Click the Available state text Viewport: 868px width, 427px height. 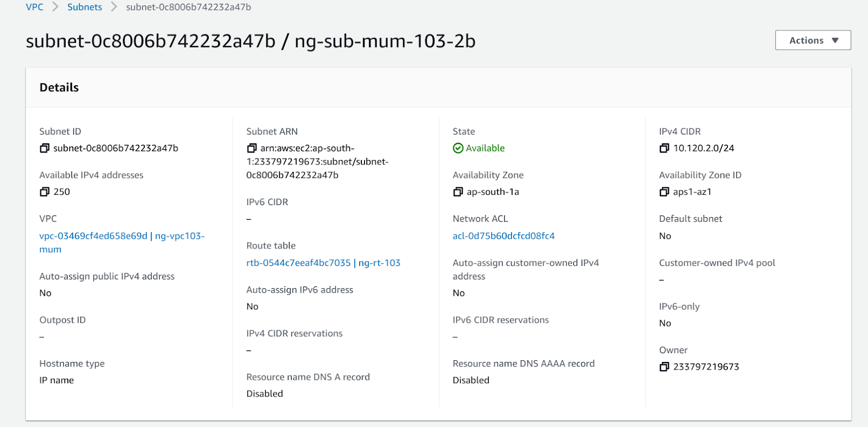coord(485,148)
